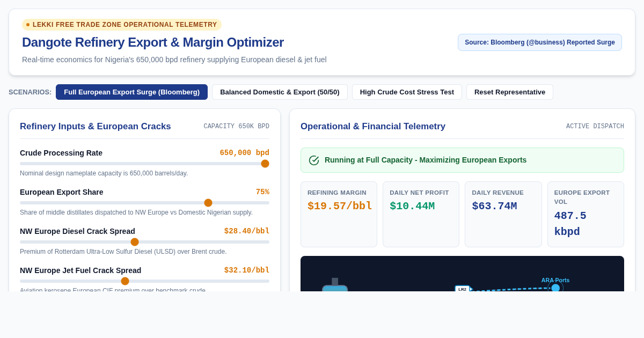644x338 pixels.
Task: Adjust NW Europe Jet Fuel Crack Spread slider
Action: click(125, 281)
